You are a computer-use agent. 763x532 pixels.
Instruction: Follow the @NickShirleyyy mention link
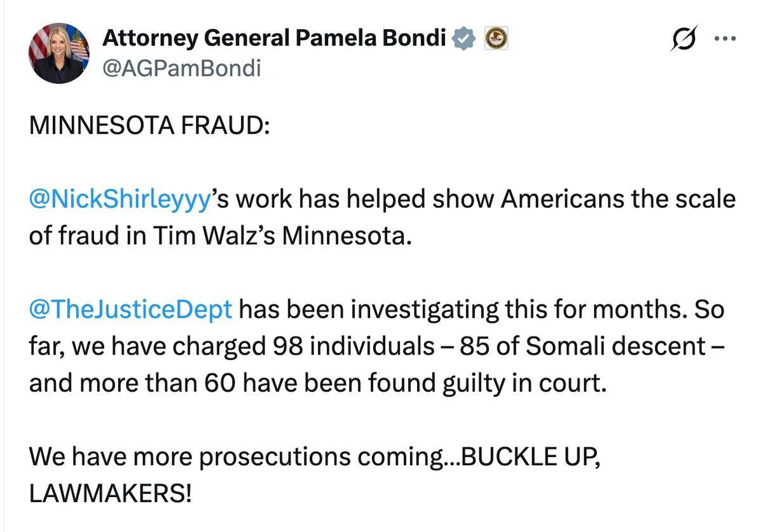tap(120, 200)
